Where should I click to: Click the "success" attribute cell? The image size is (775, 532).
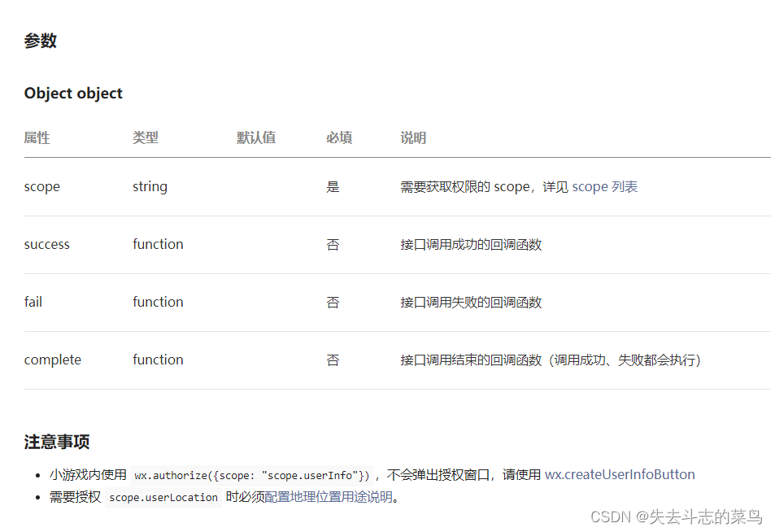(x=47, y=245)
